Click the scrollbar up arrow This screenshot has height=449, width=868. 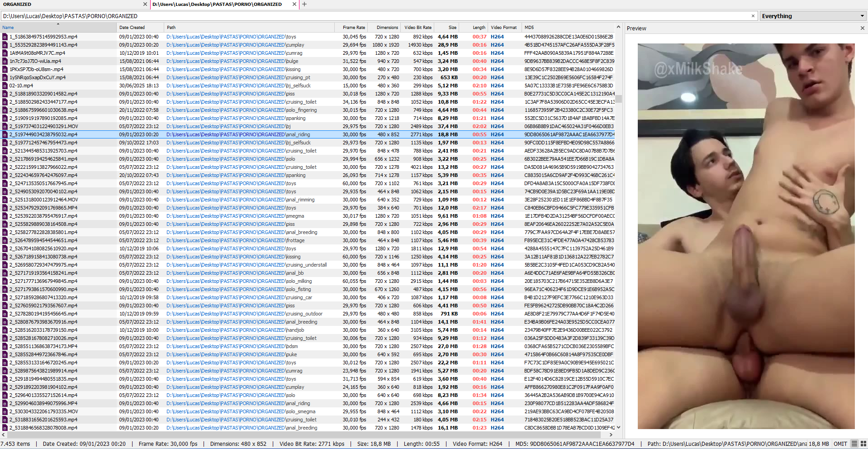pyautogui.click(x=619, y=26)
